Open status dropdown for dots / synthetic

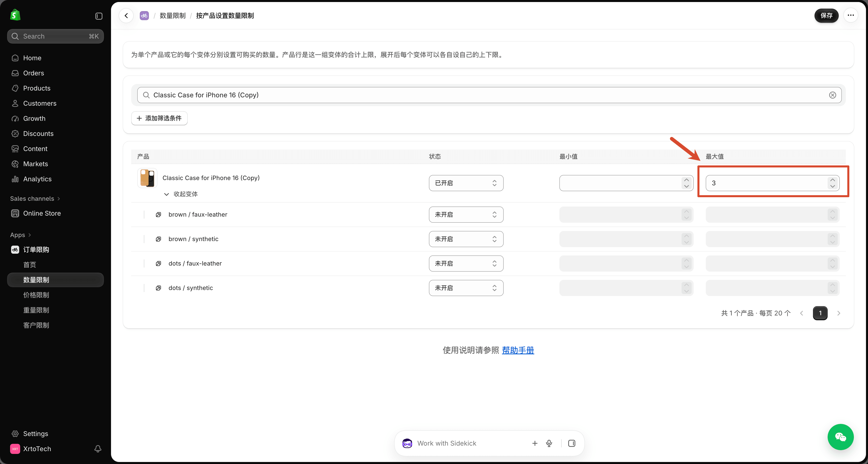pos(466,288)
